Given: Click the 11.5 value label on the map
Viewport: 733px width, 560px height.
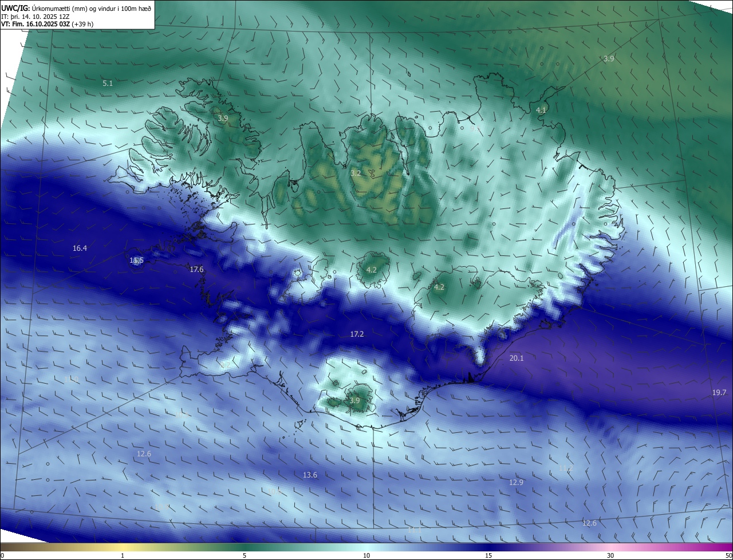Looking at the screenshot, I should [137, 261].
